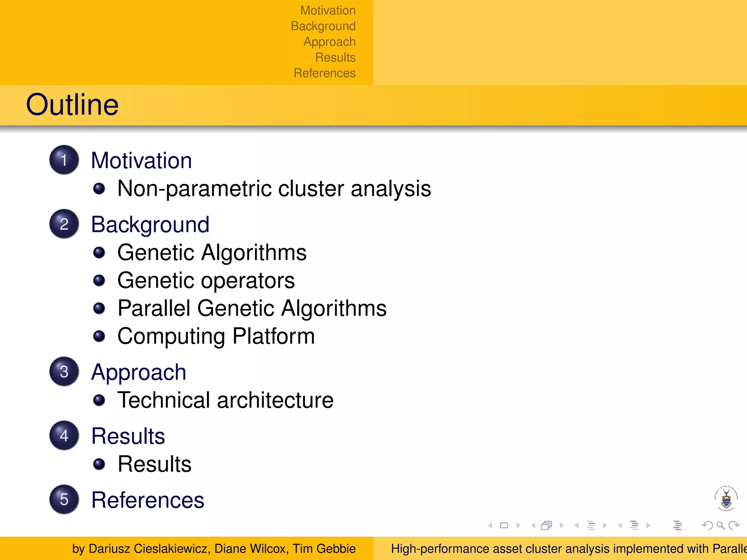Viewport: 747px width, 560px height.
Task: Follow the Technical architecture outline link
Action: (x=225, y=400)
